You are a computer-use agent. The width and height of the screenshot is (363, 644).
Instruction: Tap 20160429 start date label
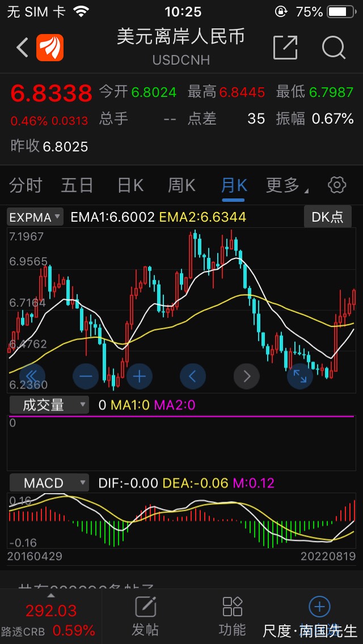35,557
